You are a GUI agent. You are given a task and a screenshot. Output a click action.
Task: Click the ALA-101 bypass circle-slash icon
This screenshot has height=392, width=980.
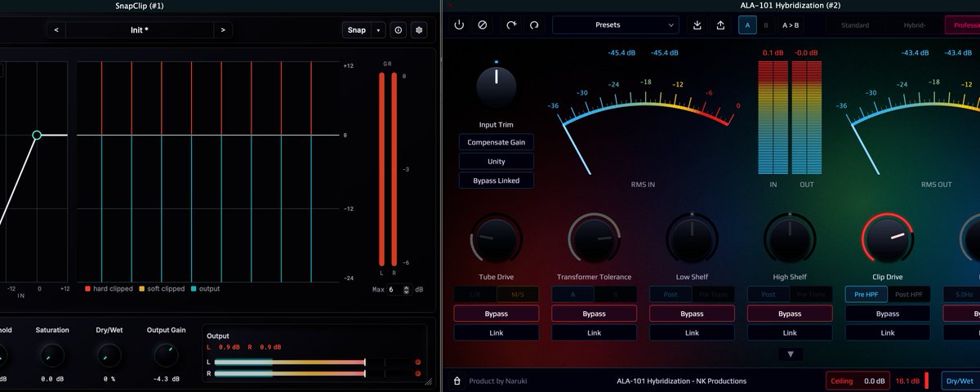click(483, 25)
